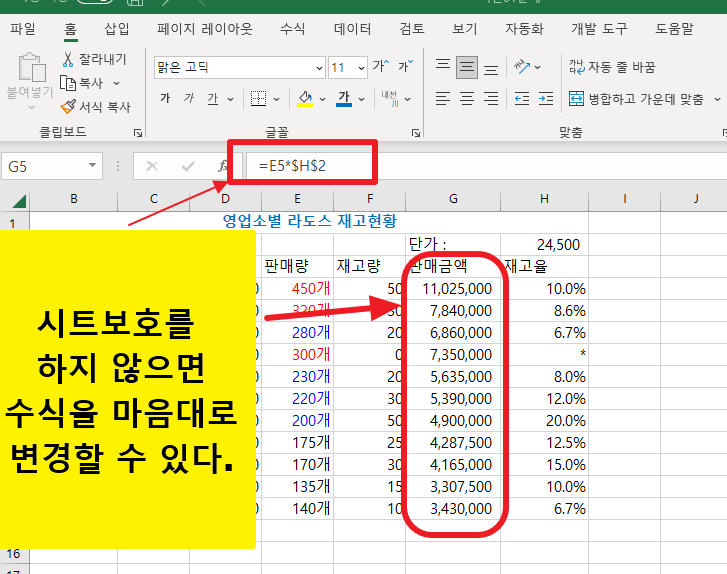
Task: Open the orientation dropdown arrow
Action: coord(537,68)
